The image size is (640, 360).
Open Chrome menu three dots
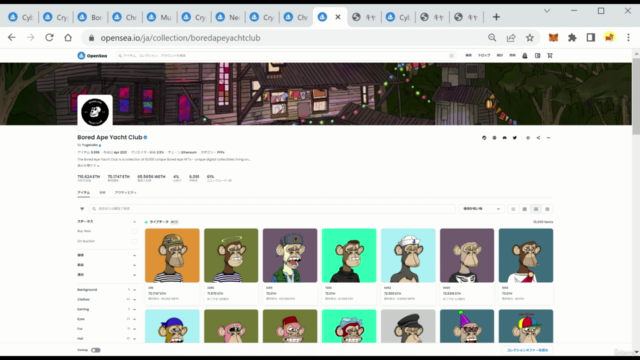pos(629,38)
